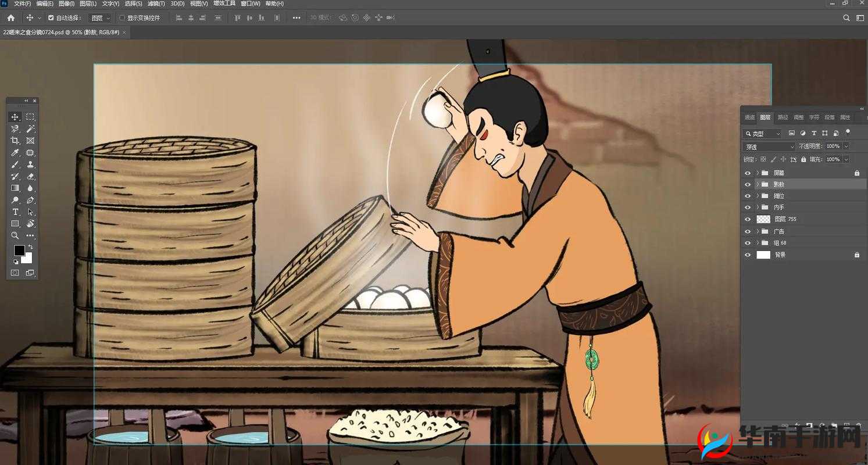Open the 滤镜(T) menu
The height and width of the screenshot is (465, 868).
[156, 3]
